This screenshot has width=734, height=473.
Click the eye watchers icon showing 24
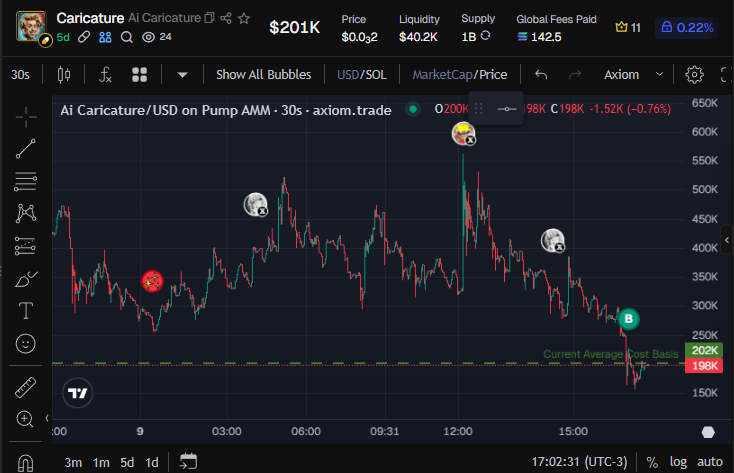click(x=148, y=37)
